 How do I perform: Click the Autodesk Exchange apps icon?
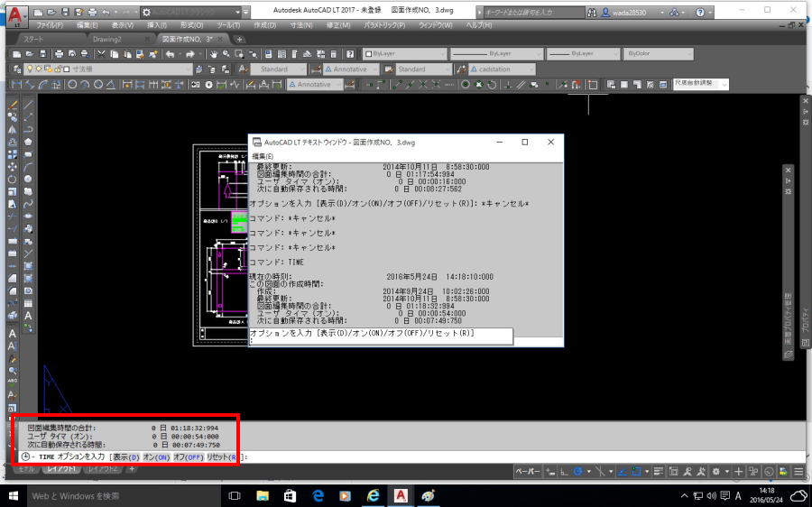(674, 12)
